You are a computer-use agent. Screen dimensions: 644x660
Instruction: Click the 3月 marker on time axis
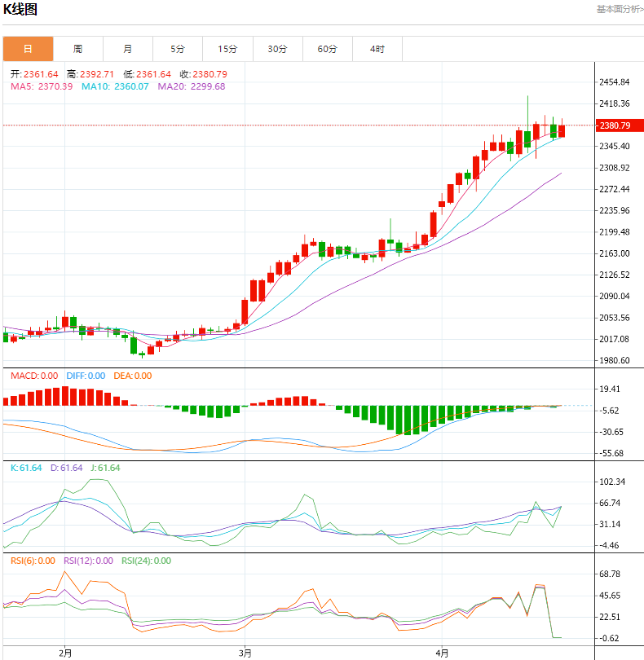[x=245, y=653]
